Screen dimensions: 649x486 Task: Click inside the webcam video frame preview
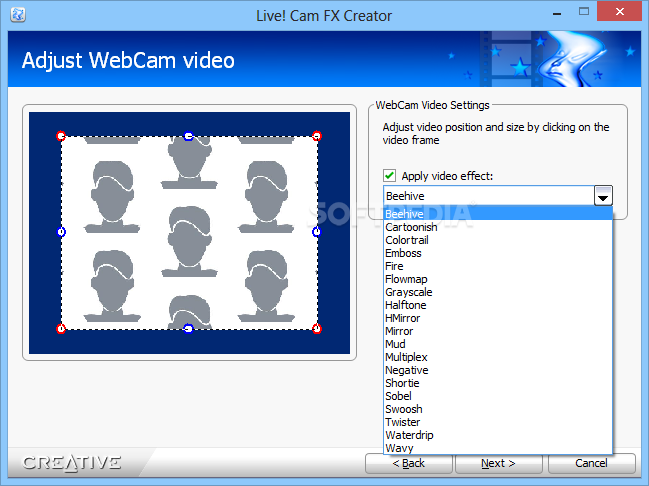[189, 233]
